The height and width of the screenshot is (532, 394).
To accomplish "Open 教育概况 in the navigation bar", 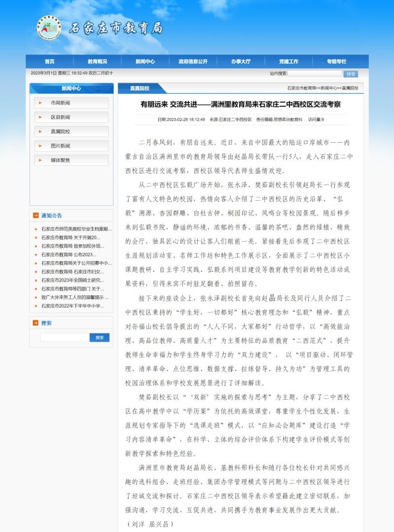I will click(x=97, y=62).
